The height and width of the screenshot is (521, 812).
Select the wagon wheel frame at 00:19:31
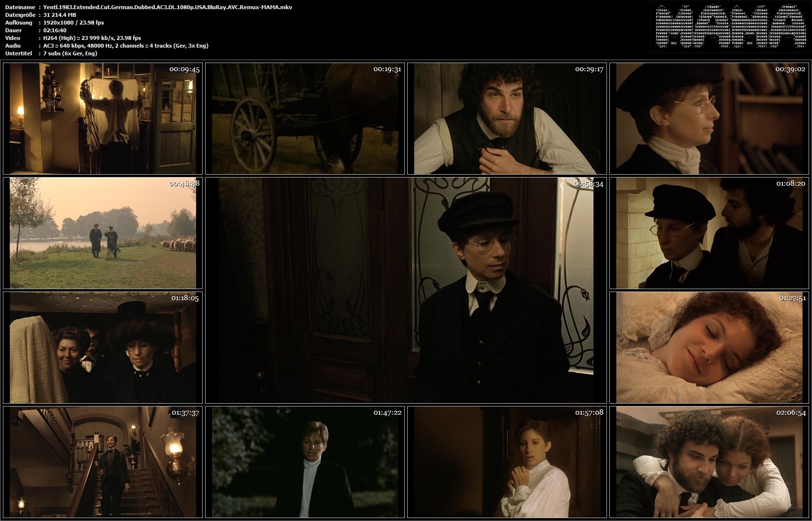click(305, 118)
